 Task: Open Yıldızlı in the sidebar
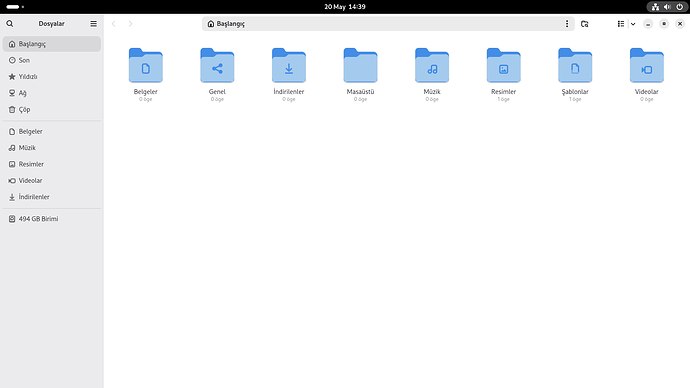[52, 77]
